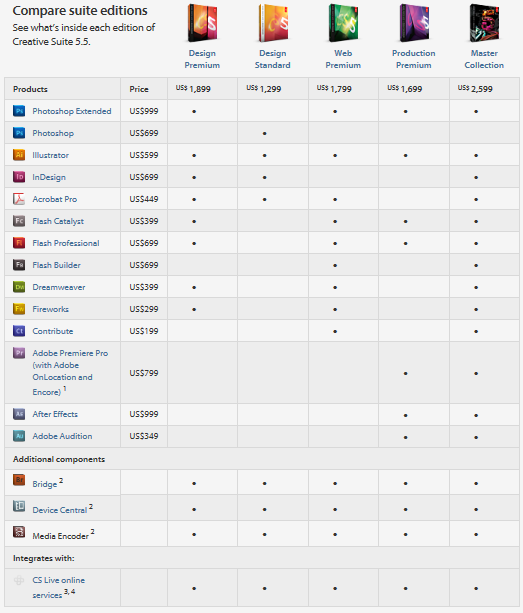Click the Flash Professional Fl icon
This screenshot has height=613, width=523.
pos(19,243)
